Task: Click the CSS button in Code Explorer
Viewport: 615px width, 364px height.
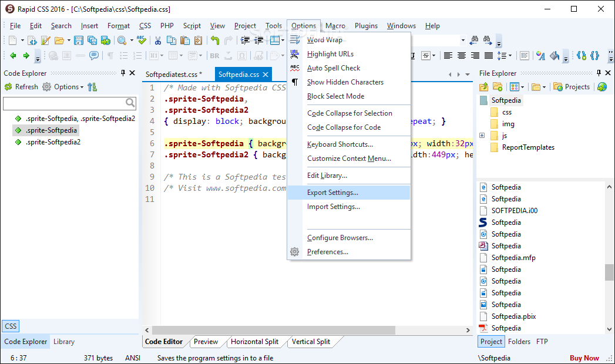Action: pyautogui.click(x=11, y=326)
